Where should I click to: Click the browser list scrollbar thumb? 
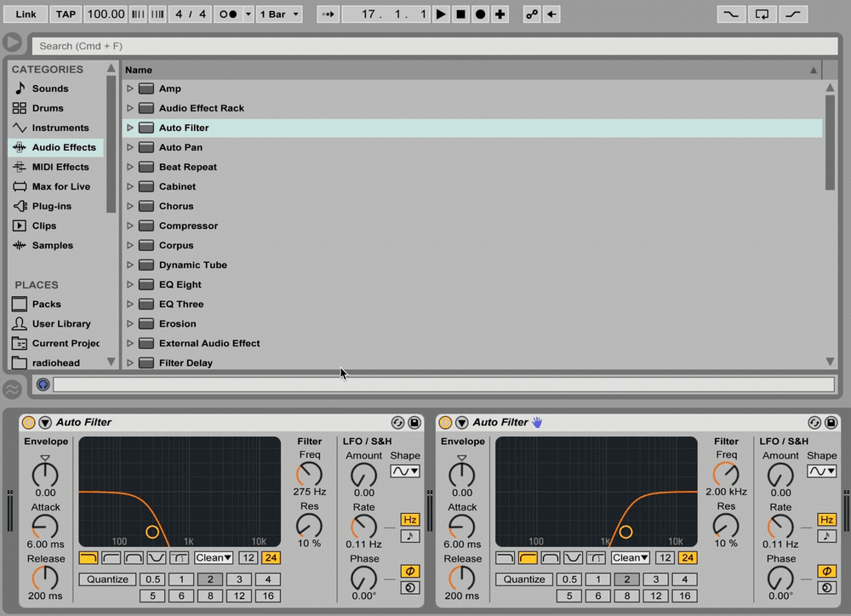[x=830, y=142]
